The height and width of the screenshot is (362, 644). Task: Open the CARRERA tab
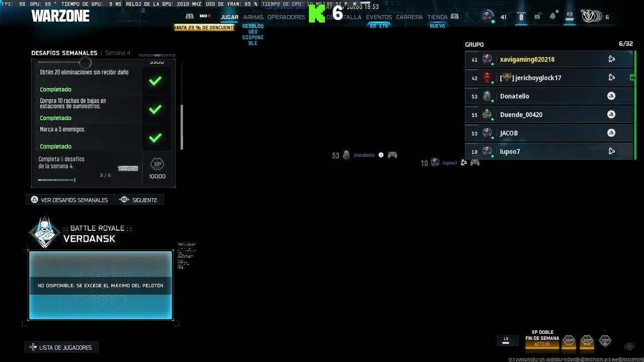click(409, 17)
